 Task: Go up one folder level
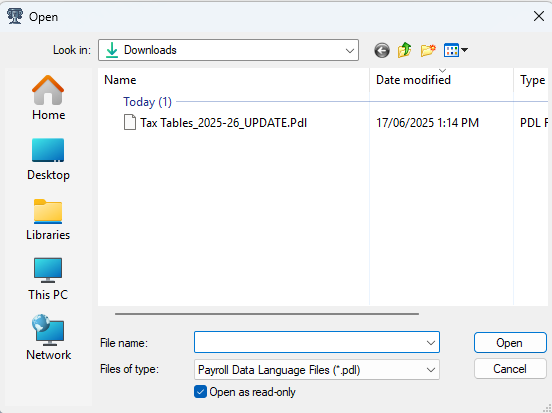point(404,50)
